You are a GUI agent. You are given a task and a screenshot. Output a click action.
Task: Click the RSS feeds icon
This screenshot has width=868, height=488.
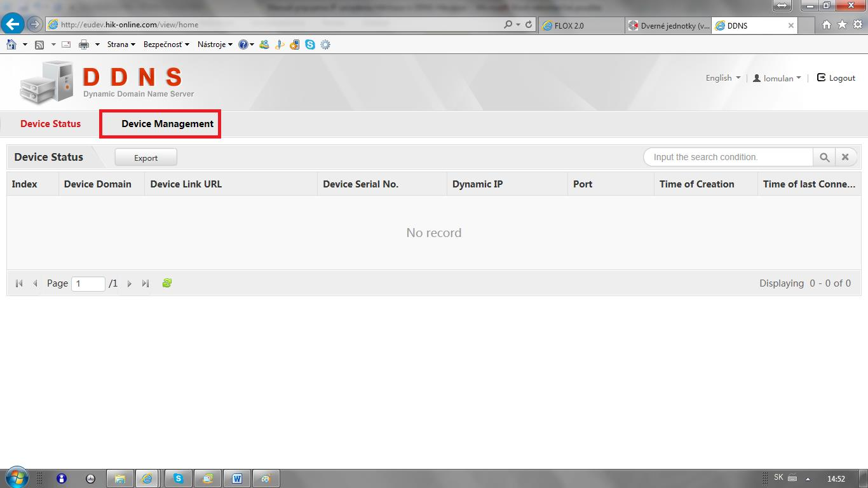coord(39,44)
